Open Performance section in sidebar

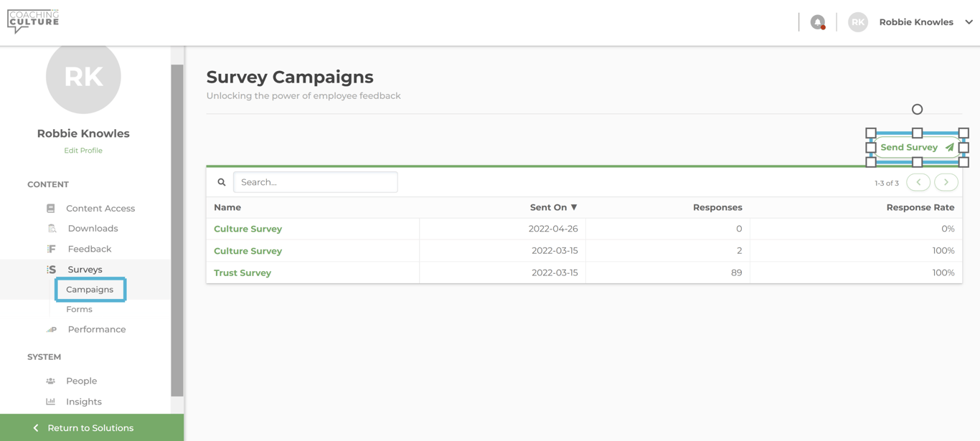96,329
